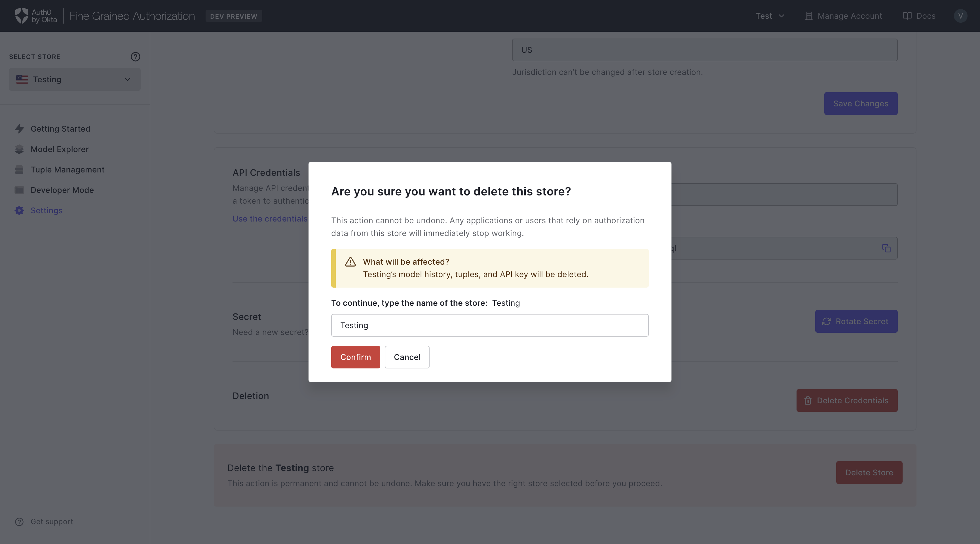
Task: Click the 'Jurisdiction can't be changed' note
Action: click(x=607, y=72)
